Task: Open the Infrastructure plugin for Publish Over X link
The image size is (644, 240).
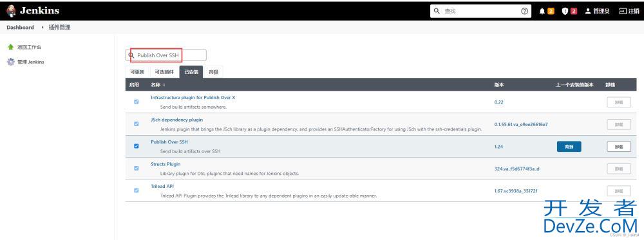Action: tap(193, 98)
